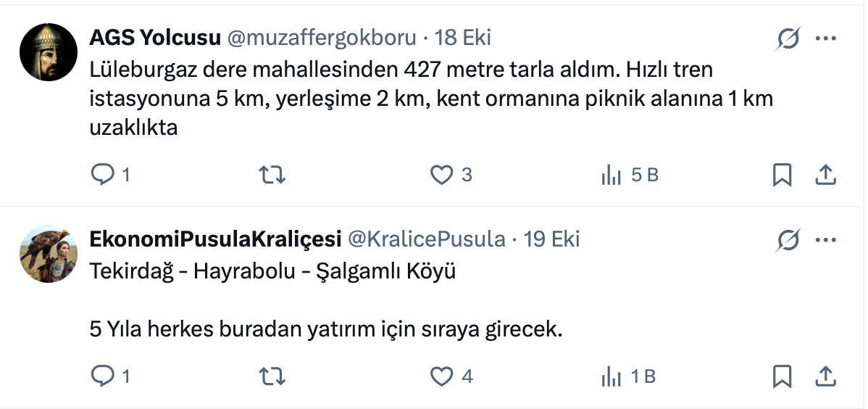The width and height of the screenshot is (868, 409).
Task: Open Grok icon on EkonomiPusulaKraliçesi's tweet
Action: tap(788, 240)
